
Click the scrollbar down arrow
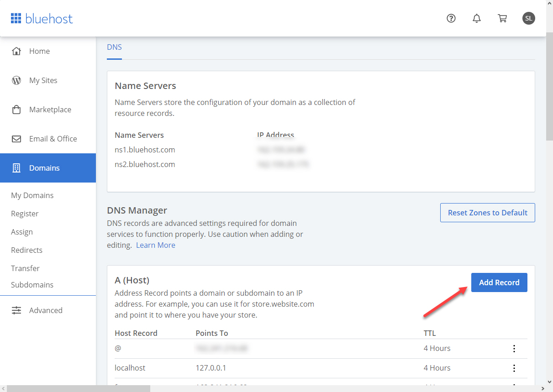(549, 382)
